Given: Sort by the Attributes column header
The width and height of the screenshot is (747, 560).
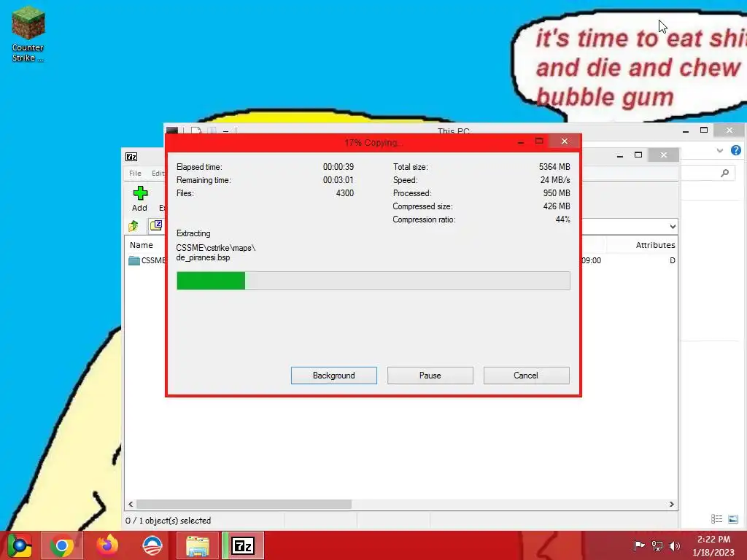Looking at the screenshot, I should click(655, 245).
